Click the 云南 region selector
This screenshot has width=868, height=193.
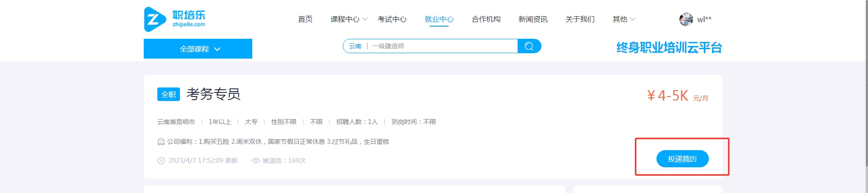(x=355, y=46)
